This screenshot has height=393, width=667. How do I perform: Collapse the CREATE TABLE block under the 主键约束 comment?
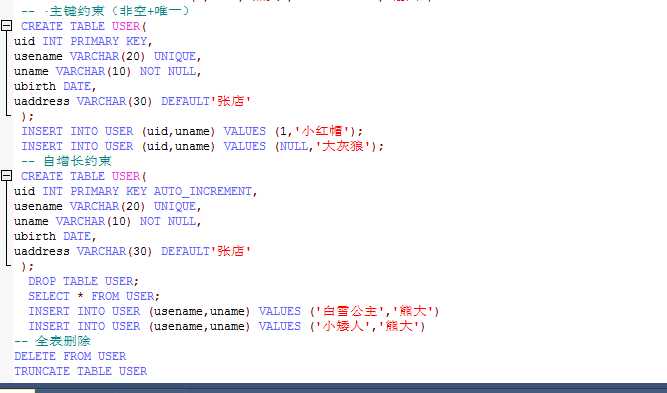click(6, 26)
